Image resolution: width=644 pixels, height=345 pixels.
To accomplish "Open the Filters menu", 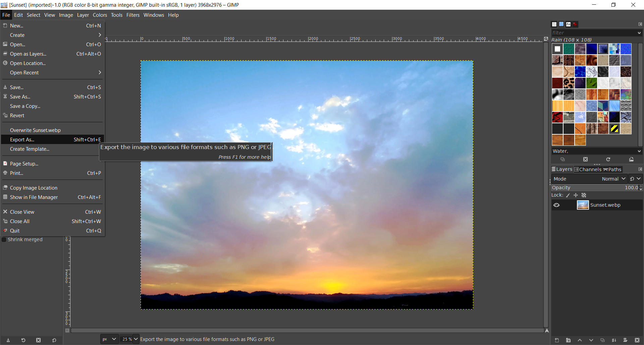I will click(x=133, y=15).
